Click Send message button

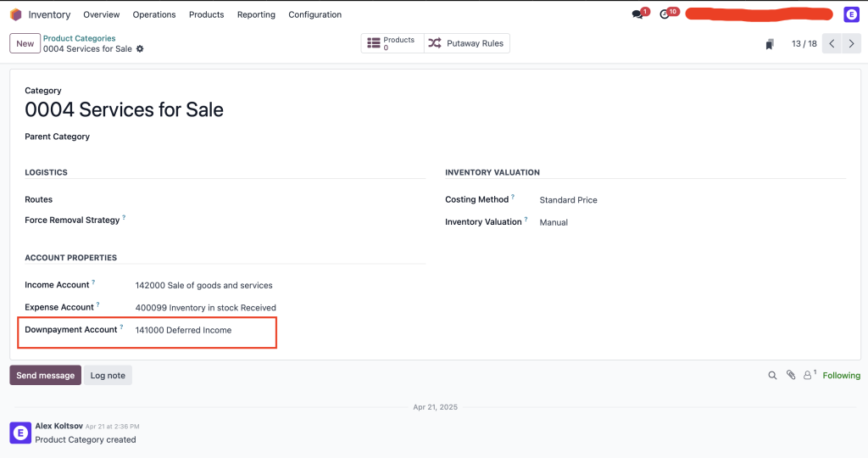pyautogui.click(x=46, y=375)
